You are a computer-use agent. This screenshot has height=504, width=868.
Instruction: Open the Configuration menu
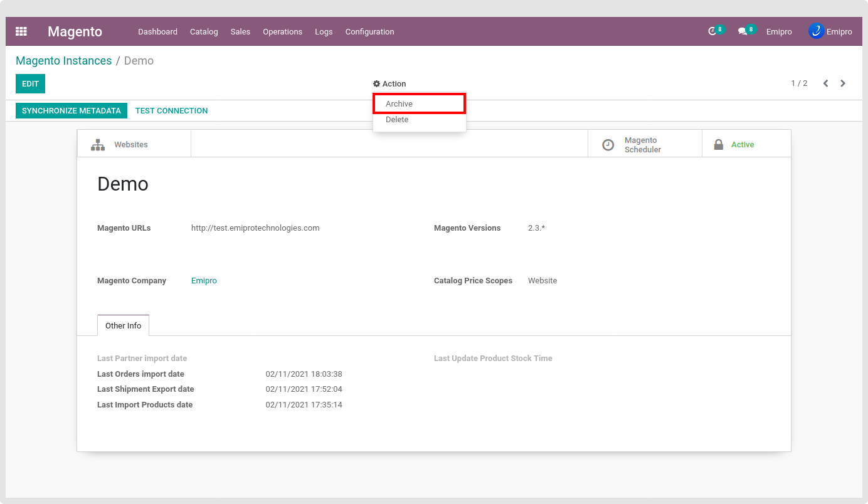(x=369, y=31)
